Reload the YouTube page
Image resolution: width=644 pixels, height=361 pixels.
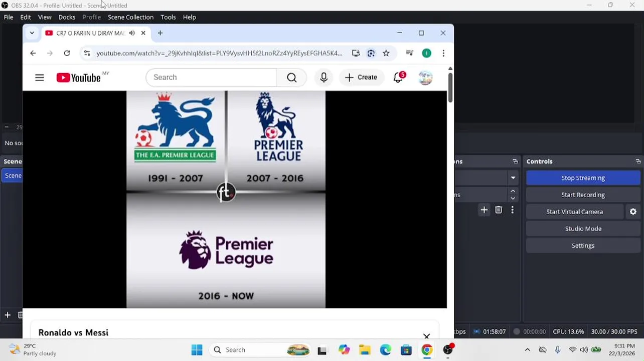click(67, 53)
